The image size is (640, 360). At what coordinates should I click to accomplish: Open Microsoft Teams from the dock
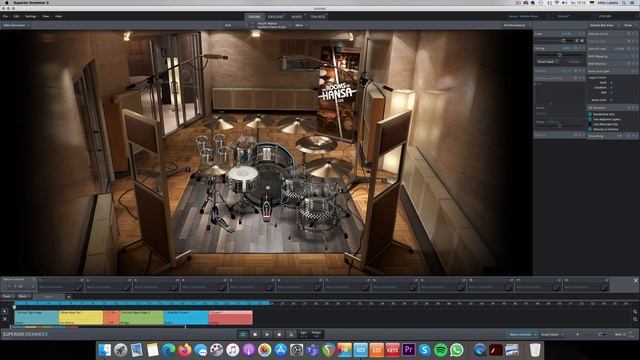click(313, 350)
